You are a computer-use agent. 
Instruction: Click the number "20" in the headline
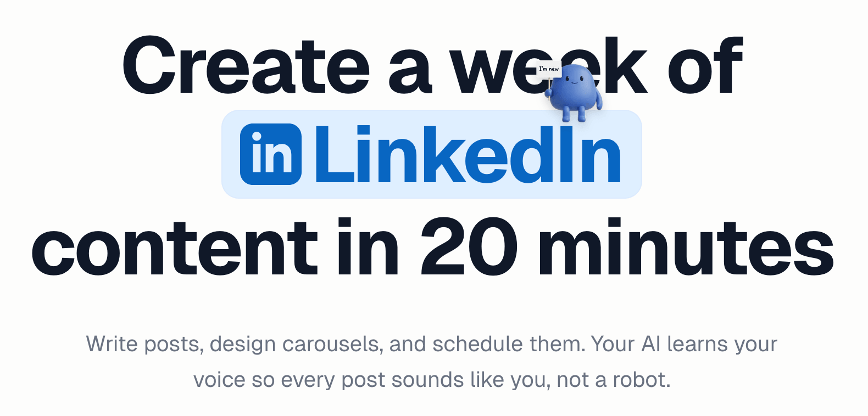pos(469,247)
